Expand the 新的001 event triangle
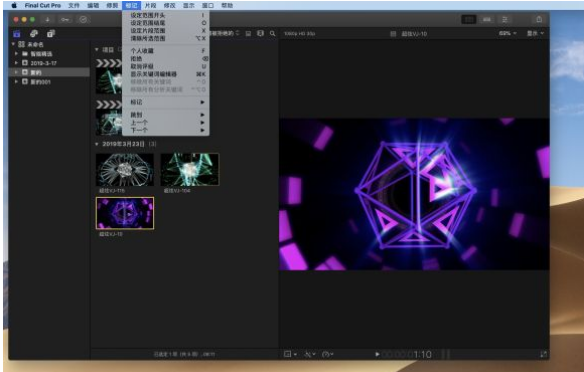Image resolution: width=584 pixels, height=372 pixels. coord(16,82)
